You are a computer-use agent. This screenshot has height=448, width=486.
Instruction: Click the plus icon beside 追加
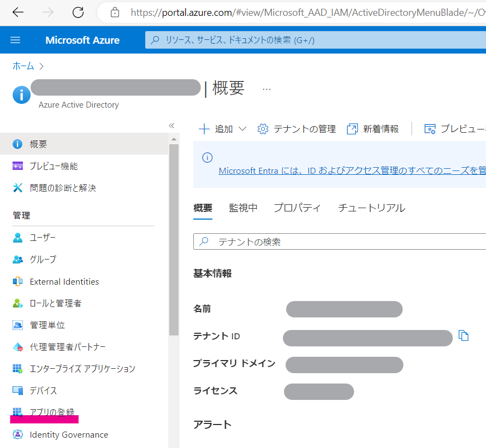click(204, 129)
